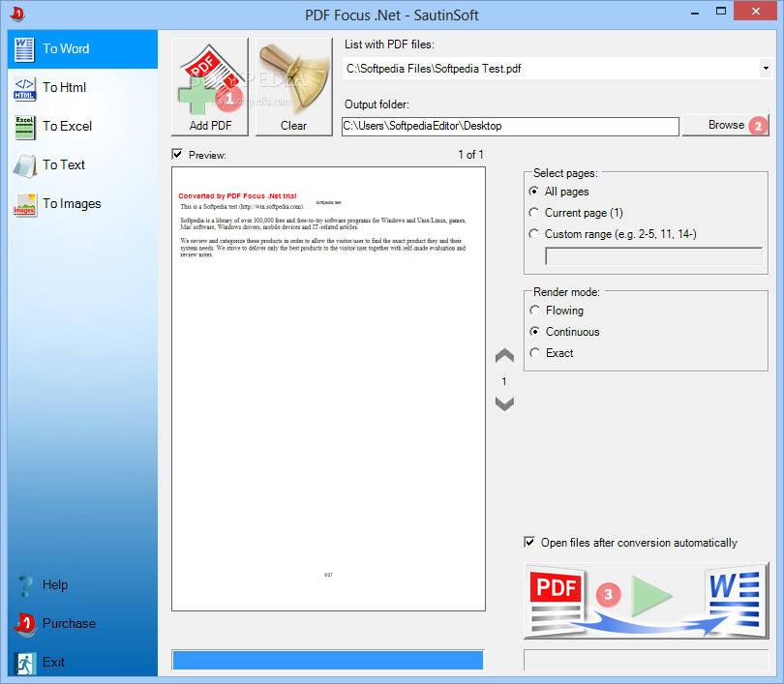Switch to the To Excel mode
Viewport: 784px width, 684px height.
[x=82, y=127]
